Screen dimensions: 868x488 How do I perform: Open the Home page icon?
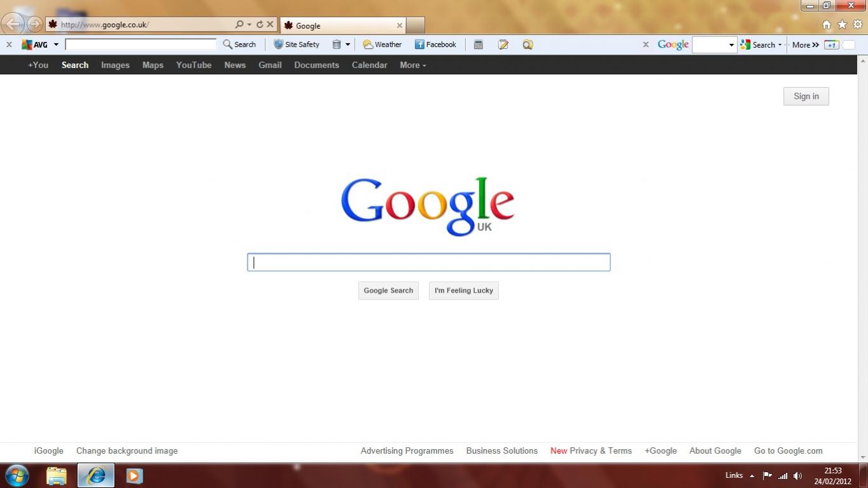(827, 25)
